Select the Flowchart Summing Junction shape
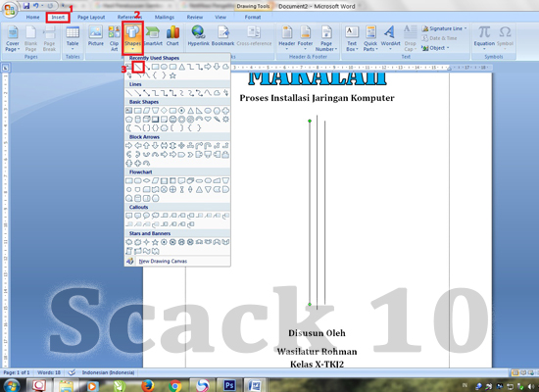539x392 pixels. coord(164,189)
